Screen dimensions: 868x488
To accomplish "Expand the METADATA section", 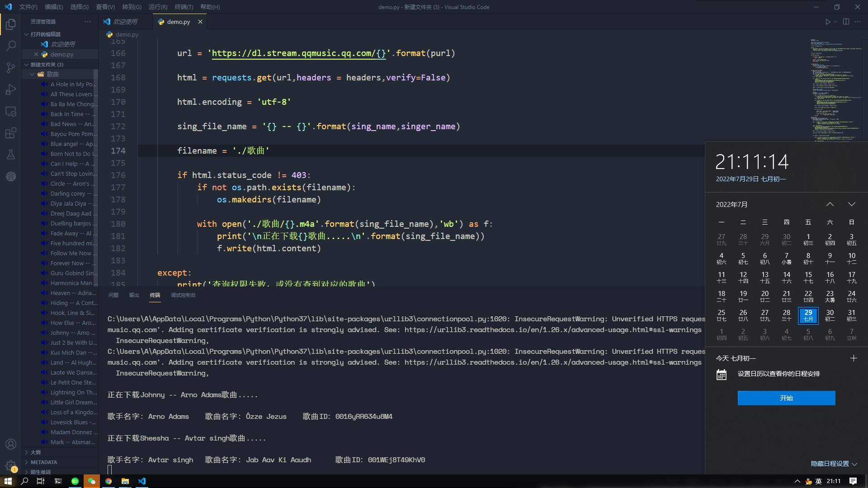I will 43,462.
